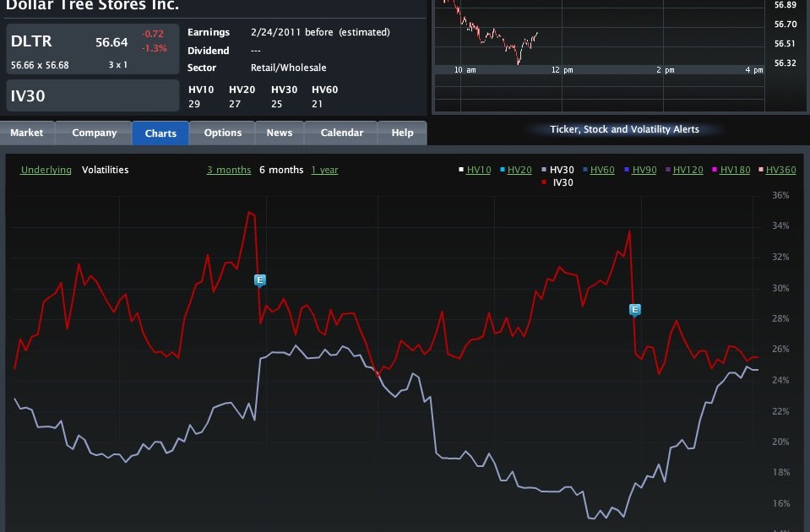
Task: Click the intraday price chart
Action: point(599,55)
